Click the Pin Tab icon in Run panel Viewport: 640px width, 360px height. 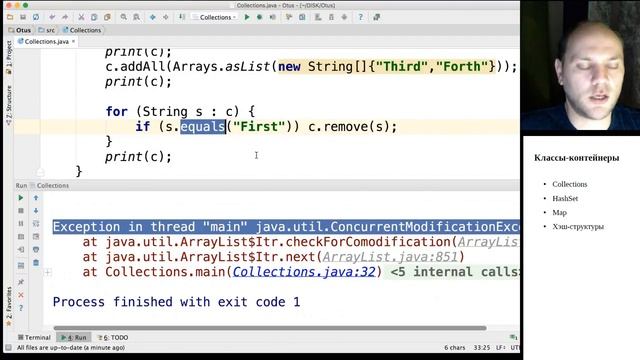(x=21, y=282)
